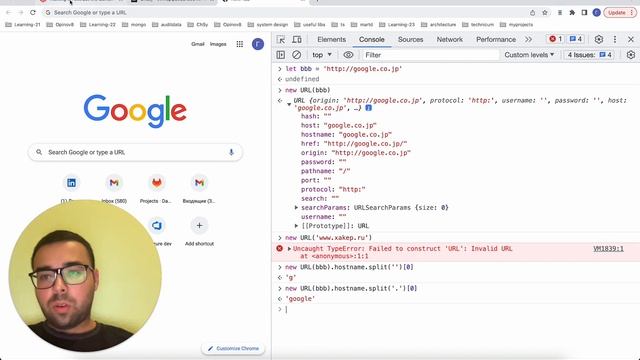Open the top JavaScript context dropdown
This screenshot has height=360, width=640.
(322, 55)
